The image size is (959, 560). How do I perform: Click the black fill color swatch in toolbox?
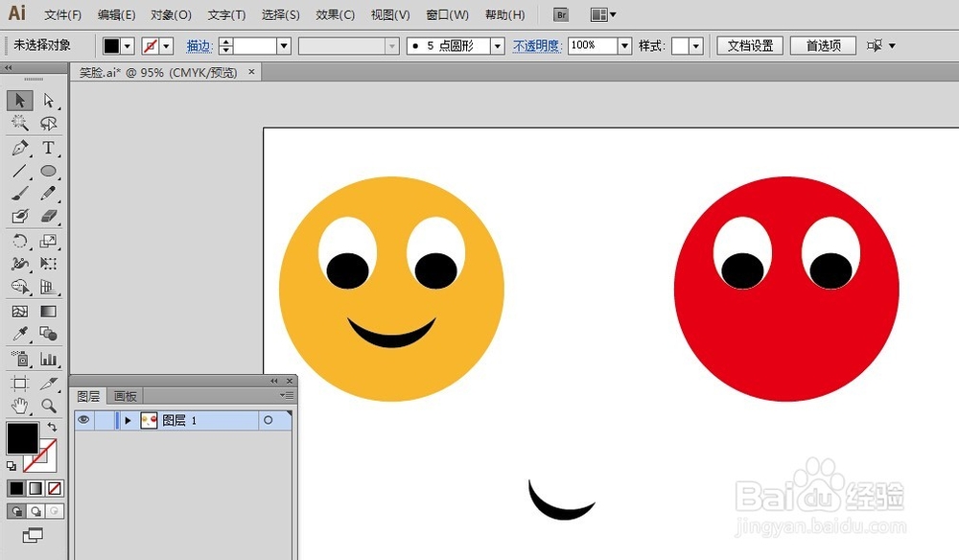[22, 438]
